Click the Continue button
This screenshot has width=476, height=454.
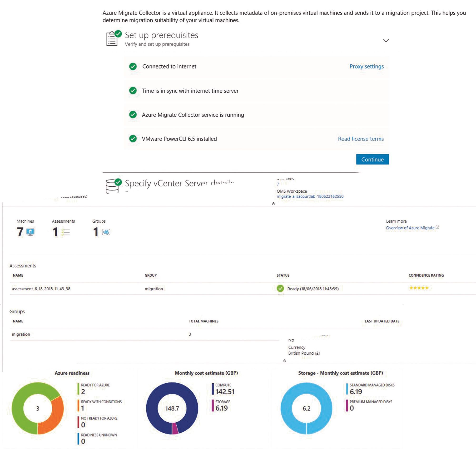pyautogui.click(x=372, y=159)
